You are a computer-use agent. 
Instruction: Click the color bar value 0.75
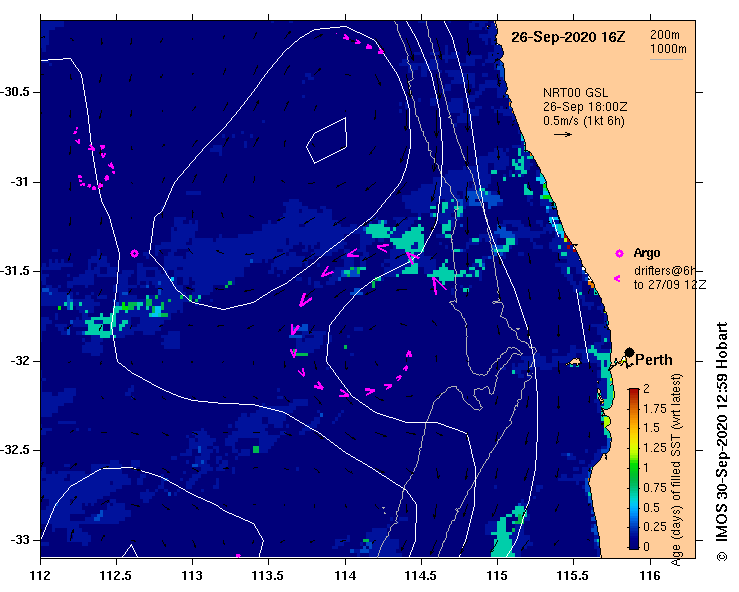655,487
